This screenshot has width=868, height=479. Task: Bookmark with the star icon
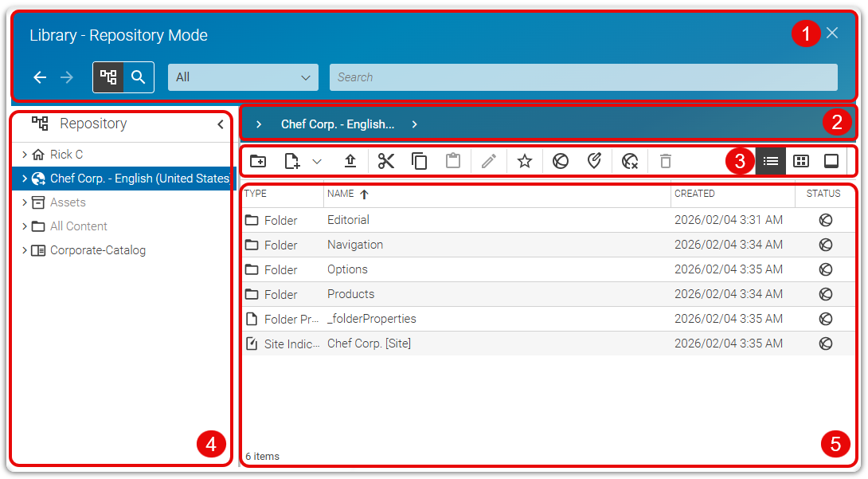point(524,161)
